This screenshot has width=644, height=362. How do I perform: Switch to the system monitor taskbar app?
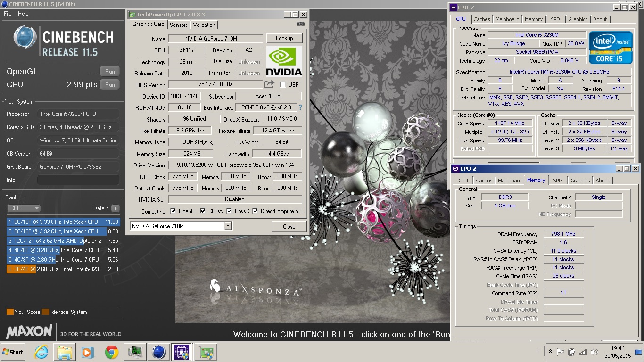pos(135,352)
